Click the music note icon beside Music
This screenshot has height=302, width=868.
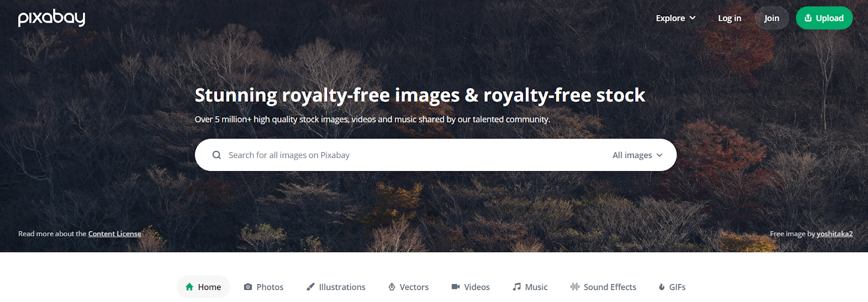tap(517, 287)
